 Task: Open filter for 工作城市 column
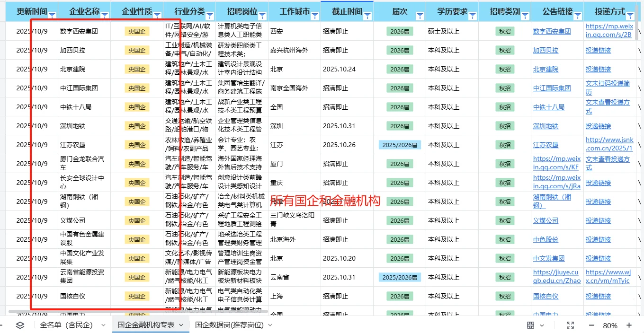315,16
